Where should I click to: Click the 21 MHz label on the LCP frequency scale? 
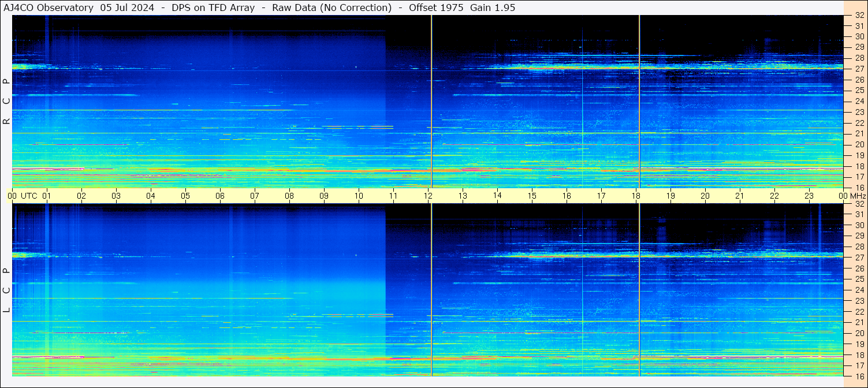(x=859, y=322)
